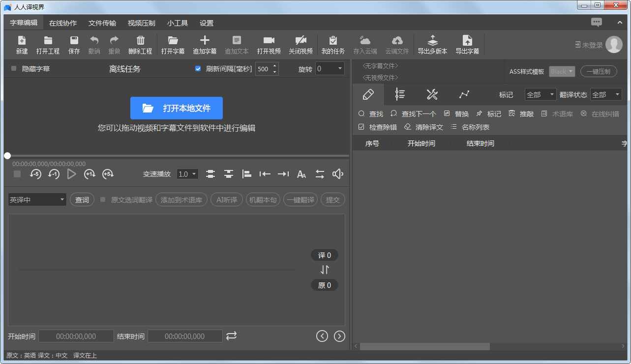This screenshot has width=631, height=364.
Task: Click the 一键压制 button
Action: point(599,71)
